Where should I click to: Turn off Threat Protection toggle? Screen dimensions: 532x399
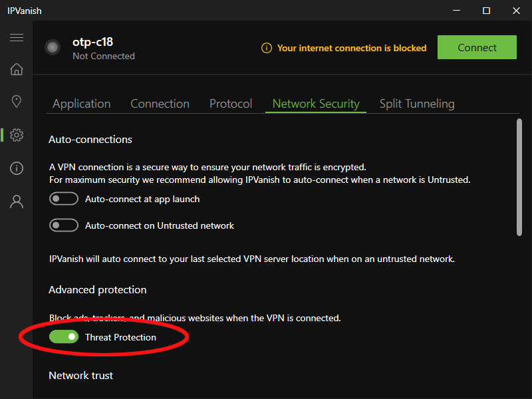[64, 337]
